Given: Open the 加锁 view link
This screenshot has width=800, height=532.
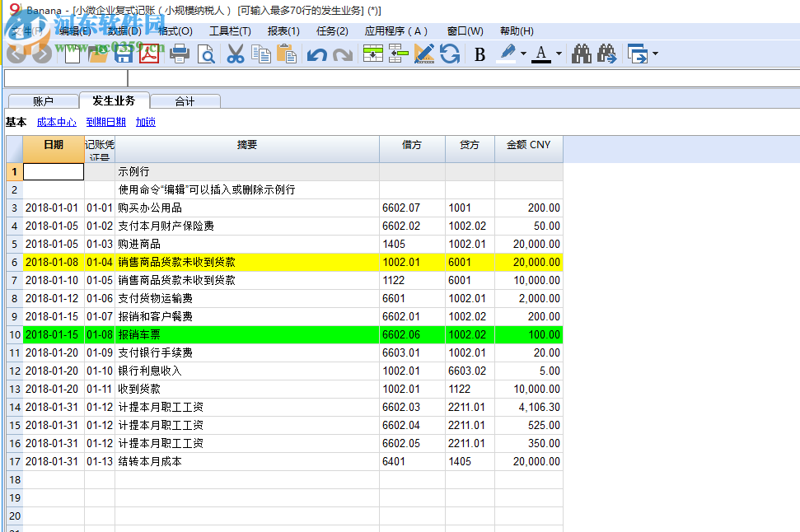Looking at the screenshot, I should (145, 121).
